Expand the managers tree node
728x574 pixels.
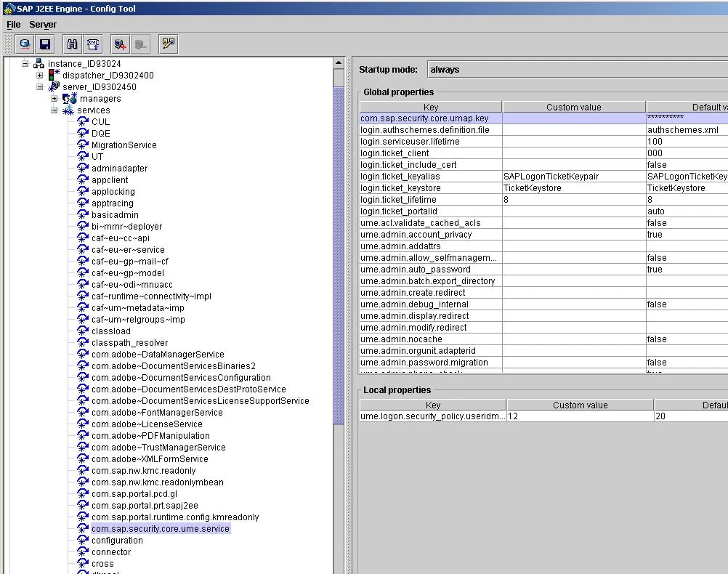pos(54,99)
